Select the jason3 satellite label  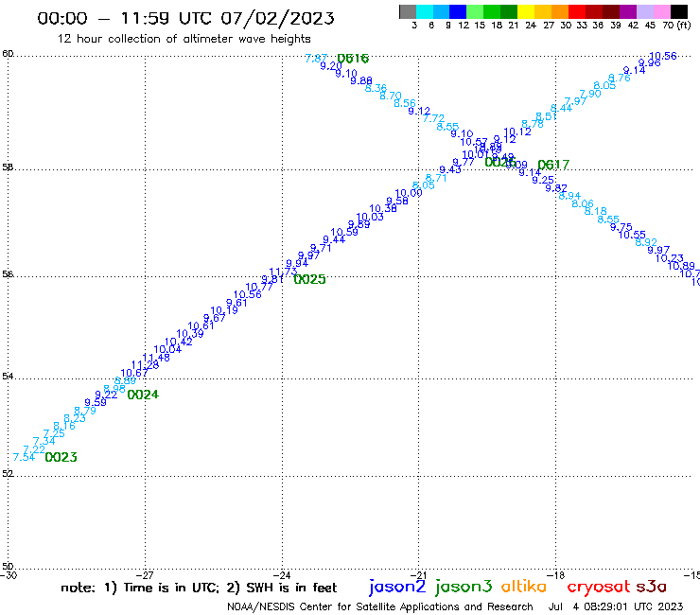click(x=464, y=588)
